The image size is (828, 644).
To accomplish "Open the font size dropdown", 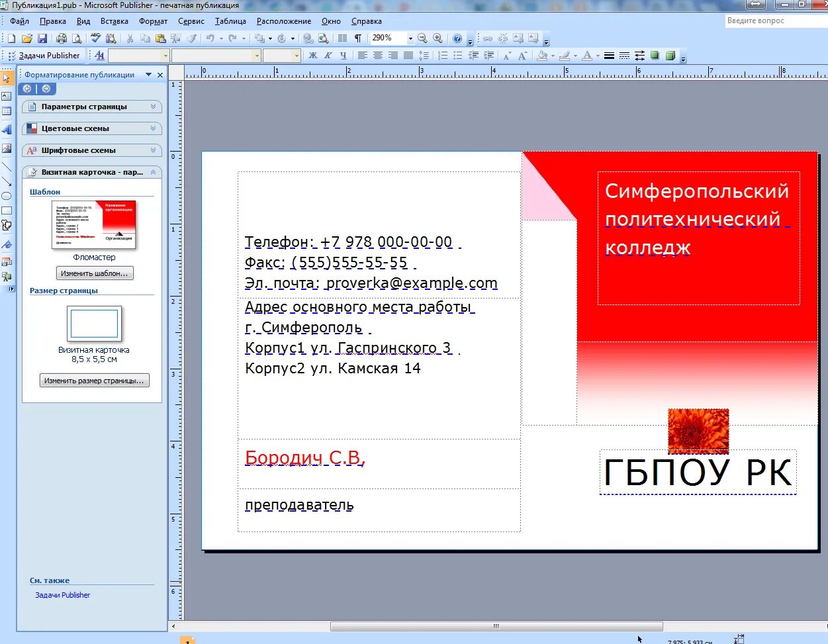I will click(x=297, y=56).
